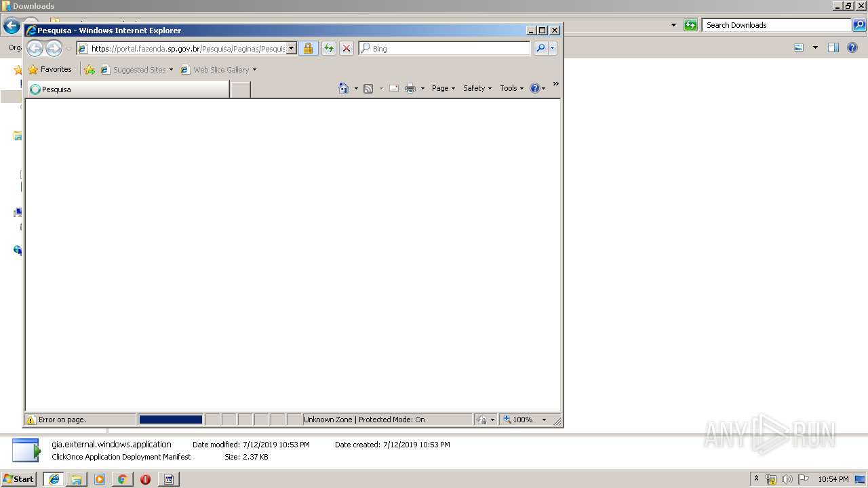
Task: Expand the Downloads address bar history arrow
Action: click(673, 25)
